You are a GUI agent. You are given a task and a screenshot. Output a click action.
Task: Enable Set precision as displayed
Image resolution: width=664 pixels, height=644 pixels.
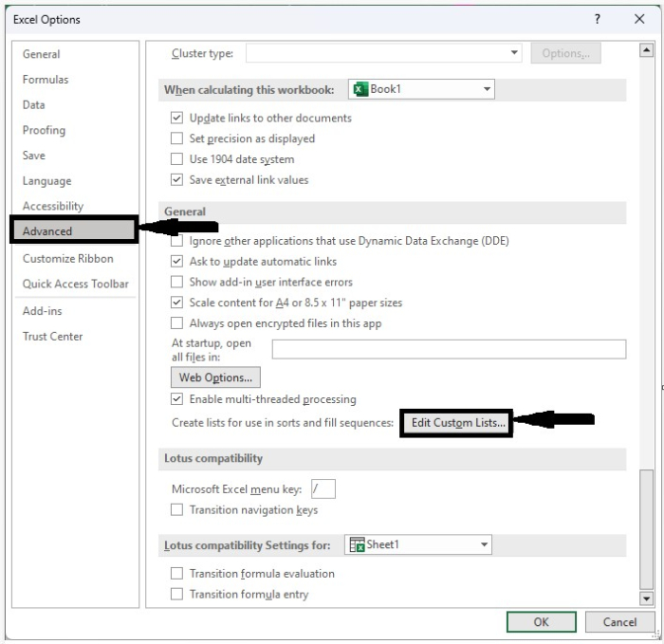pos(176,138)
